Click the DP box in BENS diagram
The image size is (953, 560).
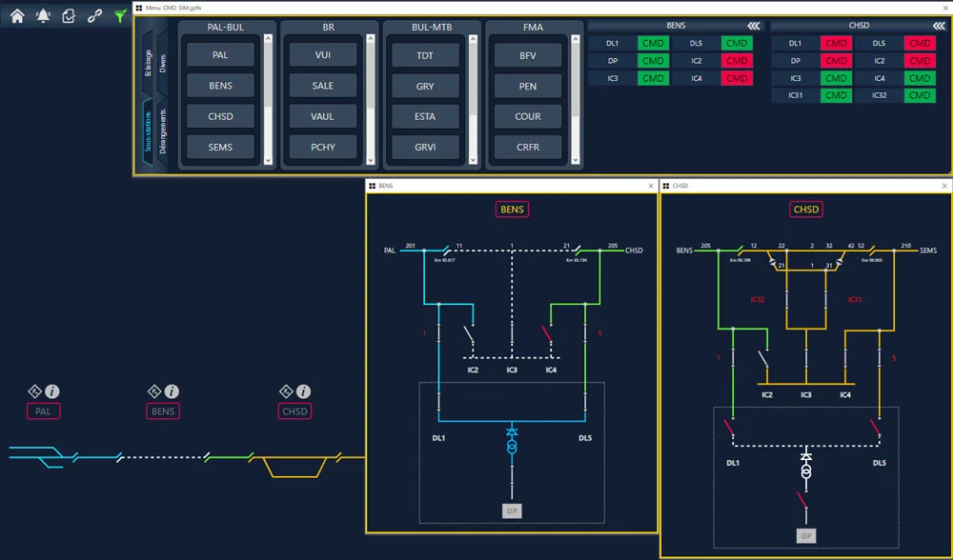[512, 511]
